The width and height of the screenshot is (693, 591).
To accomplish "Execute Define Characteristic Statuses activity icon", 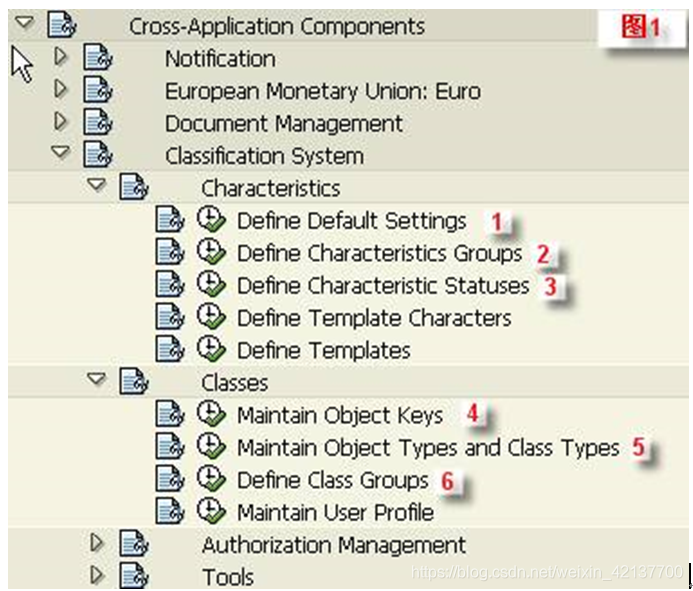I will point(211,283).
